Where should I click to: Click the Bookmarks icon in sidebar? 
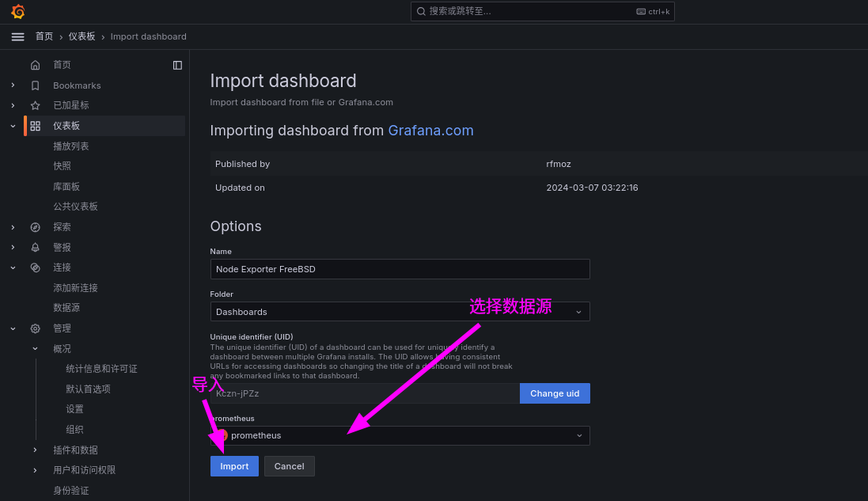coord(36,85)
